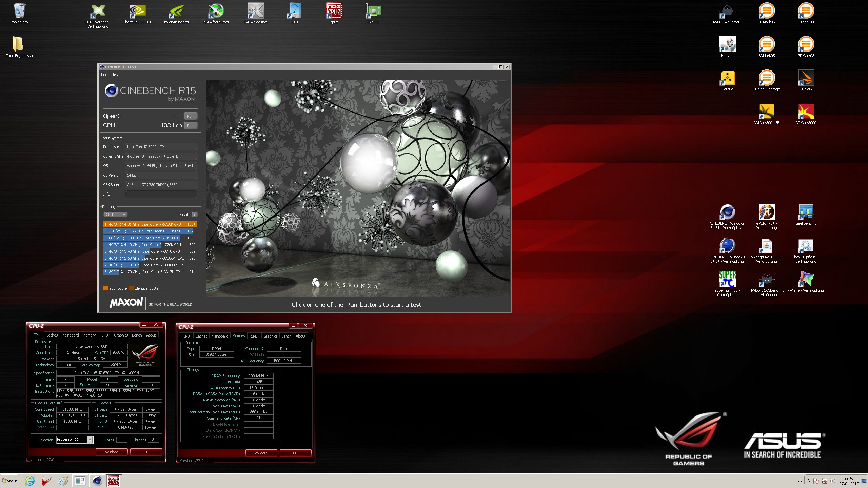
Task: Open 3DMark03 desktop icon
Action: click(x=806, y=47)
